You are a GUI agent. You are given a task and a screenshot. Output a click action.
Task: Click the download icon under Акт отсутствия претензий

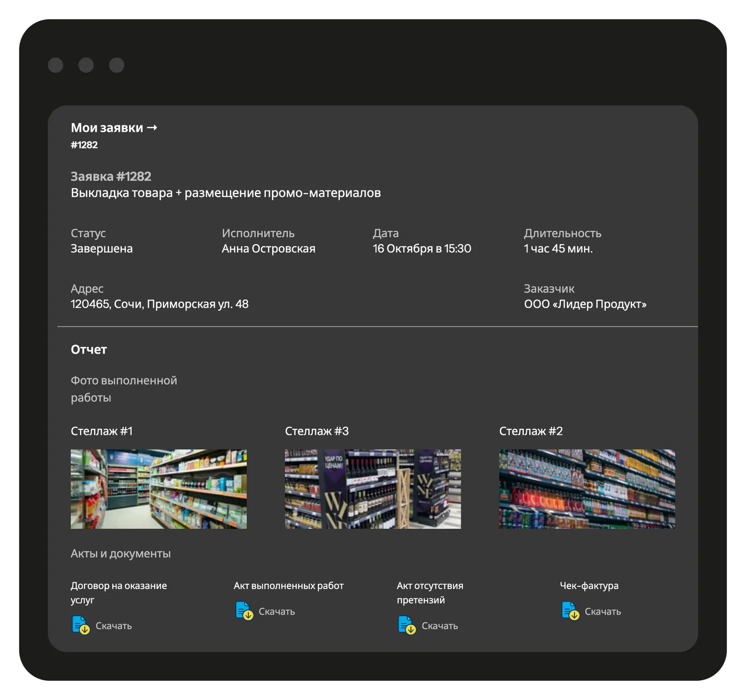tap(407, 625)
